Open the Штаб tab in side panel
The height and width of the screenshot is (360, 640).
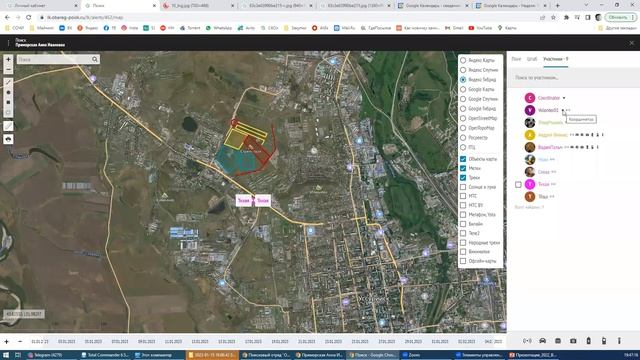[532, 59]
